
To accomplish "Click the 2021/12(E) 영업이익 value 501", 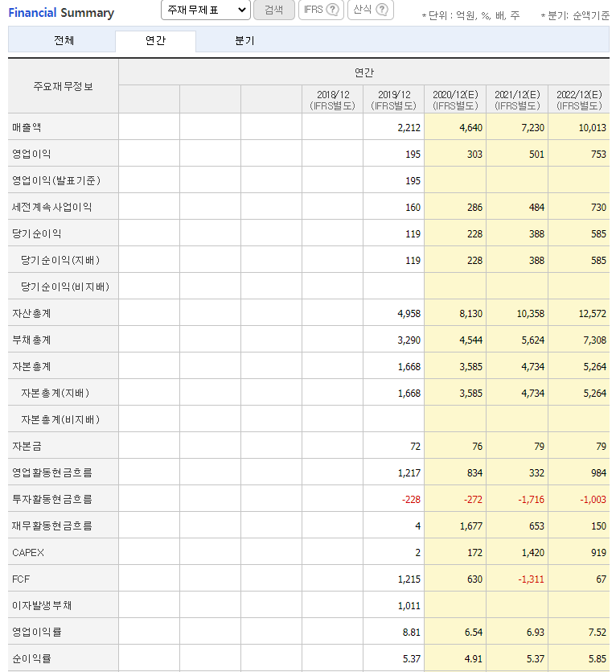I will pos(536,155).
